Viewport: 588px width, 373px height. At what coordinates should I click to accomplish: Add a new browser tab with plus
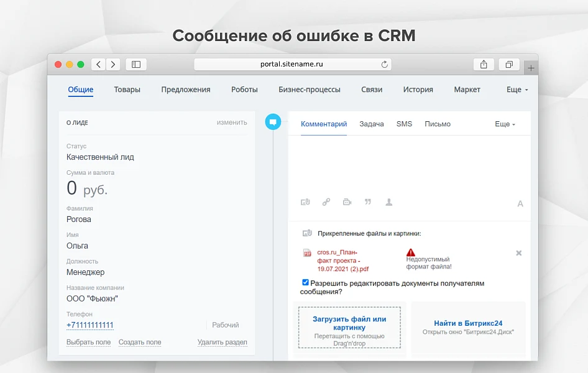pos(531,68)
